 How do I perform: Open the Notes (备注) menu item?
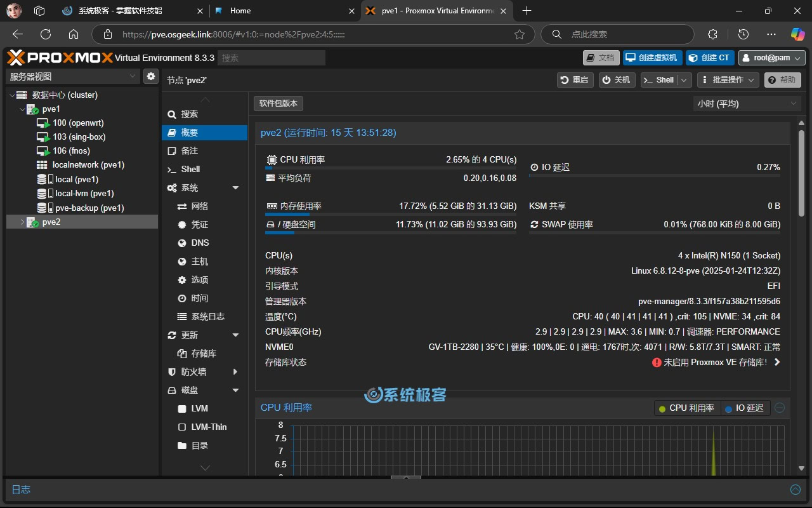pos(204,151)
